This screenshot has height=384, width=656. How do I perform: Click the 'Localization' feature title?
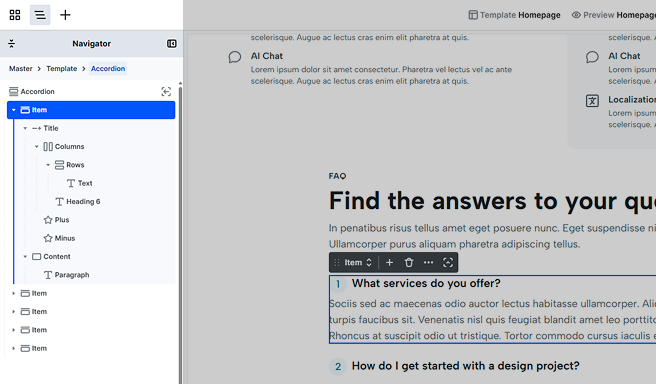(x=632, y=100)
